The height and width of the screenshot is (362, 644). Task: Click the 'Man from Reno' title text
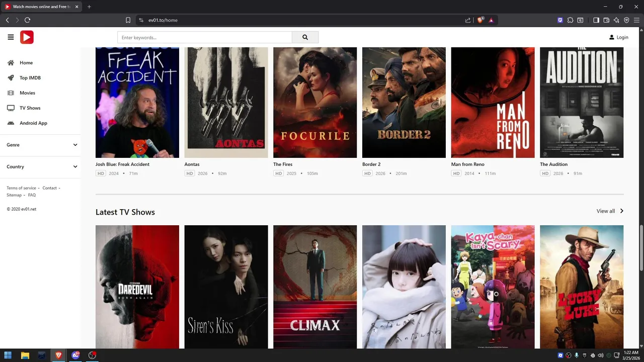click(x=468, y=164)
